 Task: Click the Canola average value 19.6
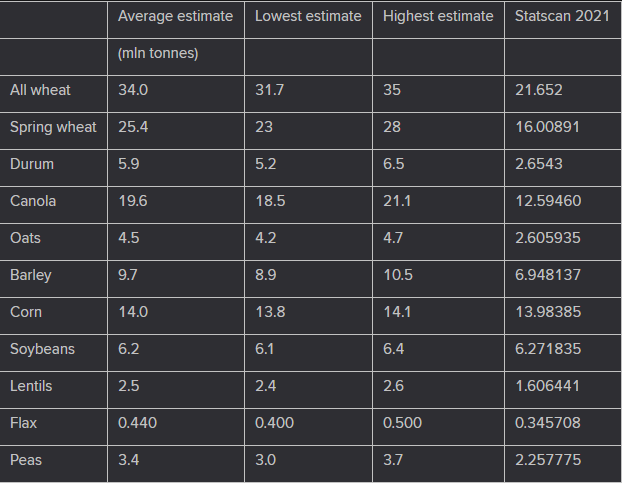133,201
